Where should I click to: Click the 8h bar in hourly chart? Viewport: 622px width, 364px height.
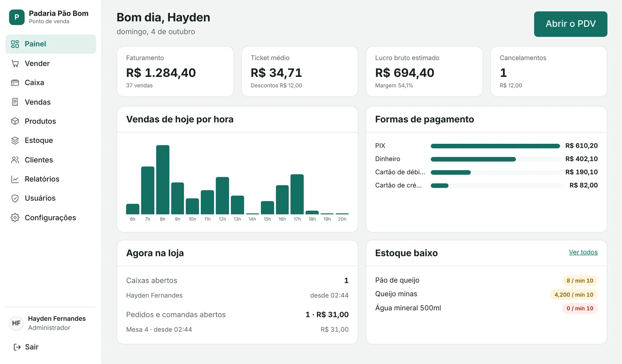(x=162, y=180)
